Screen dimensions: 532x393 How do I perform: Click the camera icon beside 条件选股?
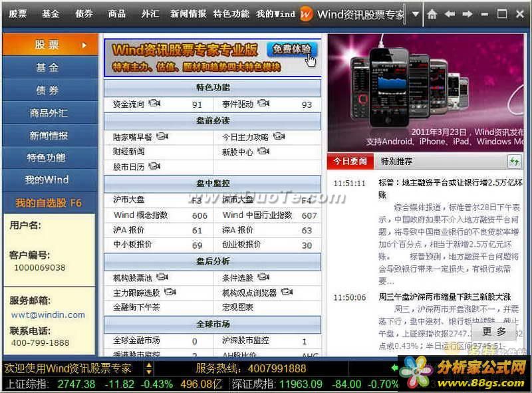[x=263, y=277]
